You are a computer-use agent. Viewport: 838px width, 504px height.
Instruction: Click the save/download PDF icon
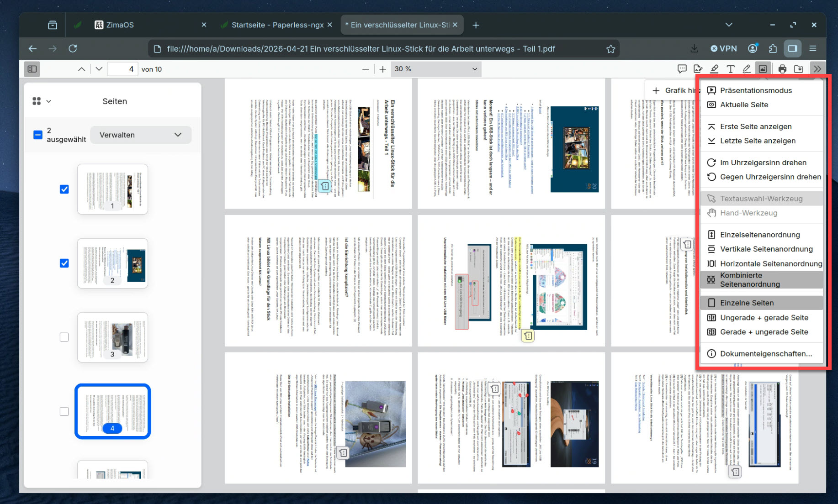pyautogui.click(x=798, y=69)
